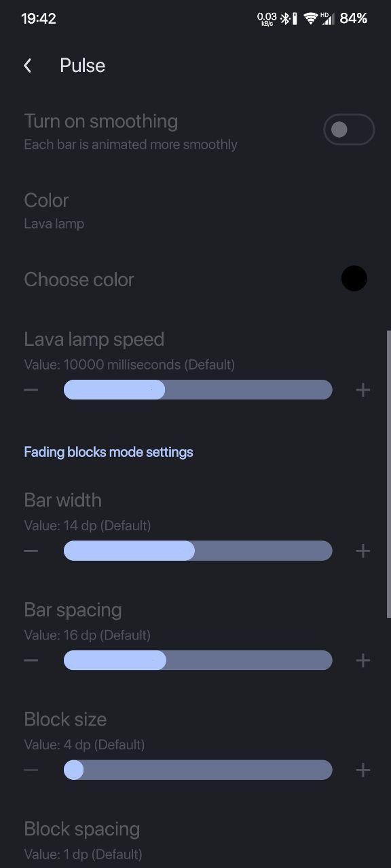Open the Color setting showing Lava lamp
Image resolution: width=391 pixels, height=868 pixels.
pos(195,211)
